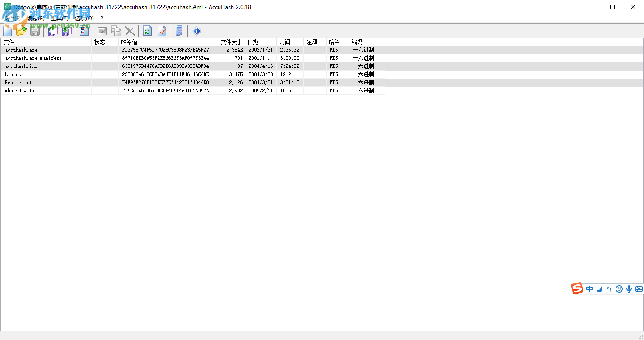Click the copy pages toolbar icon
The width and height of the screenshot is (644, 340).
coord(116,31)
